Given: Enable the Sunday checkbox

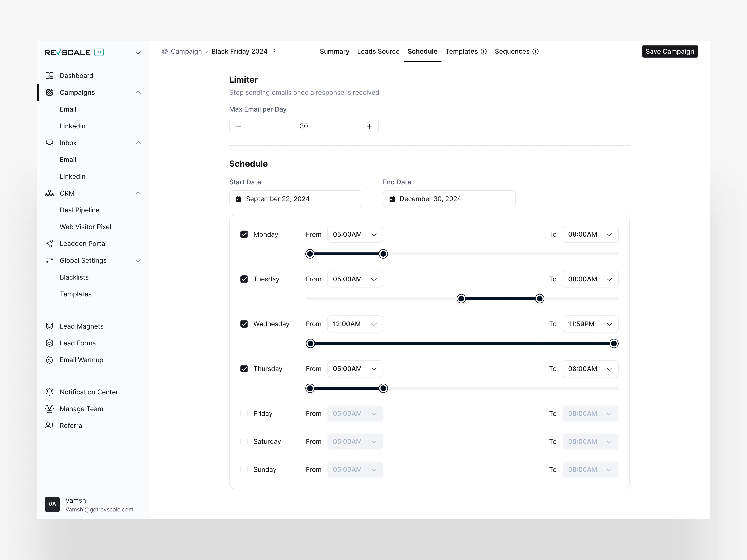Looking at the screenshot, I should (244, 470).
